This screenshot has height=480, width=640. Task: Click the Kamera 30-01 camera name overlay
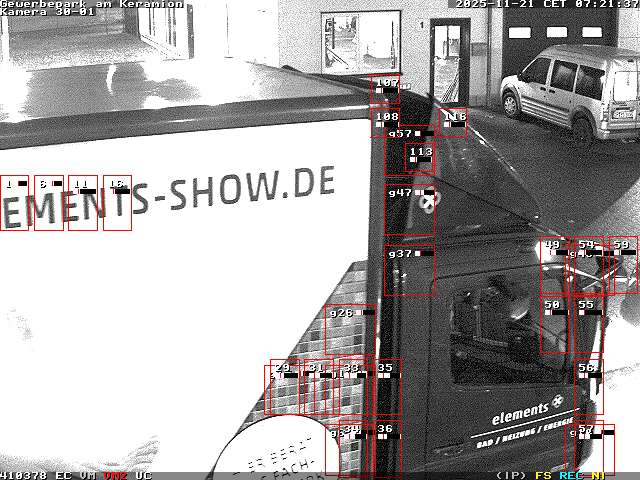click(47, 12)
